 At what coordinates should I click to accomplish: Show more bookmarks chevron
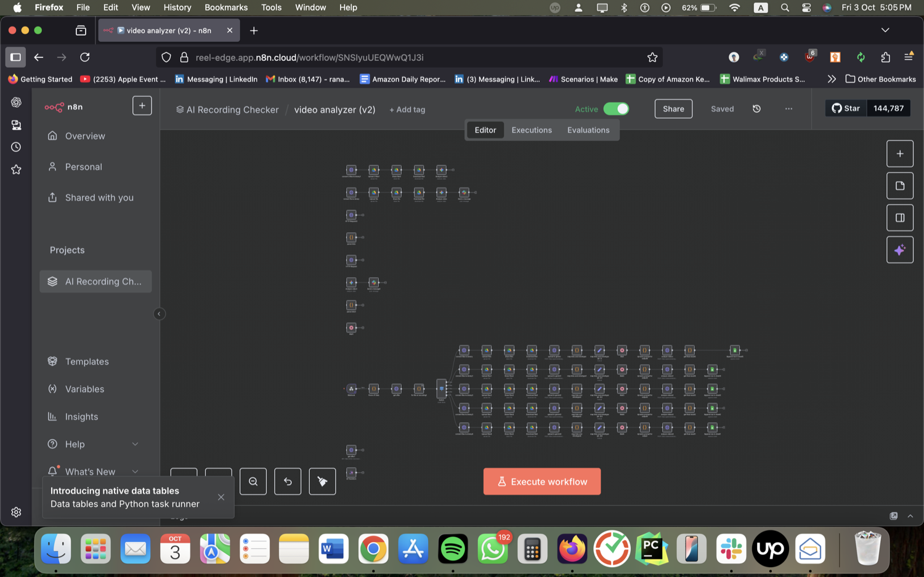pos(832,79)
